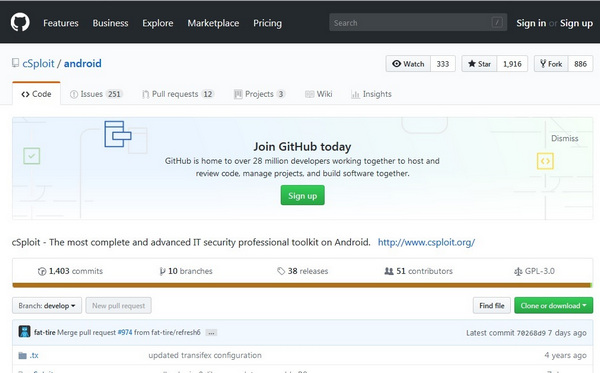
Task: Open the Pull requests tab
Action: [178, 94]
